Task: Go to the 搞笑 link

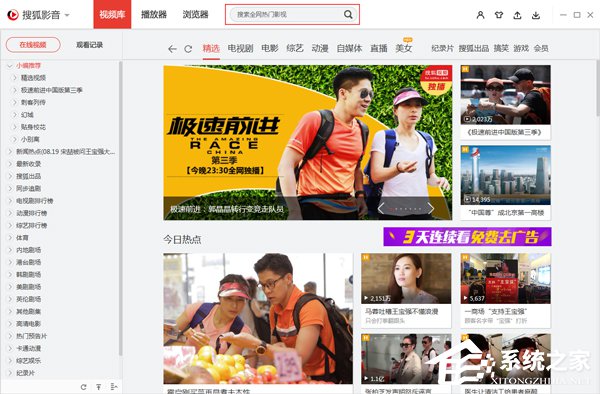Action: pos(501,48)
